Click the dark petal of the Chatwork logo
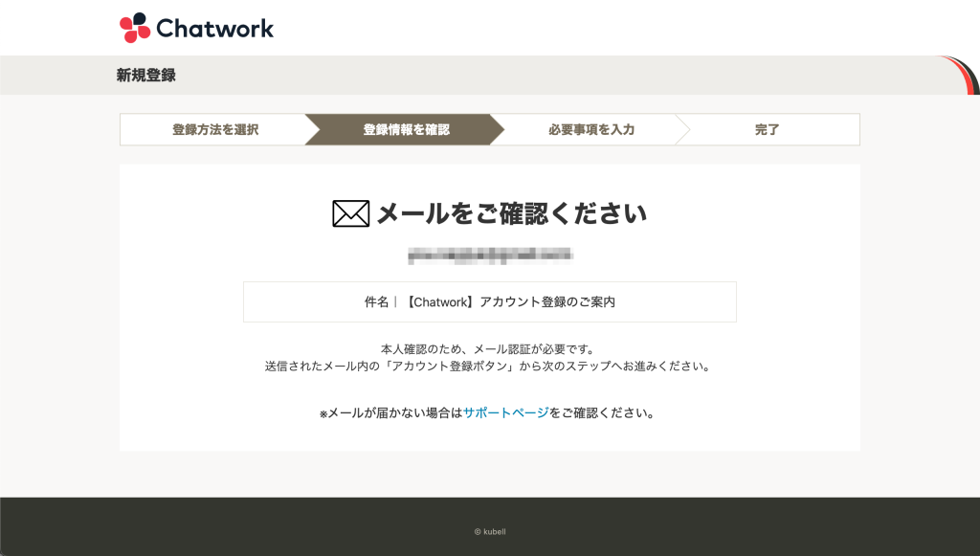This screenshot has width=980, height=556. (139, 18)
